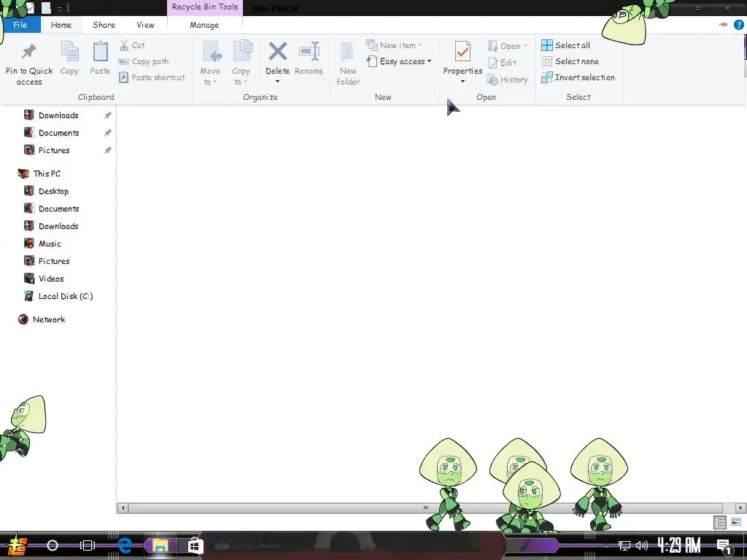The height and width of the screenshot is (560, 747).
Task: Click horizontal scrollbar right arrow
Action: [x=741, y=507]
